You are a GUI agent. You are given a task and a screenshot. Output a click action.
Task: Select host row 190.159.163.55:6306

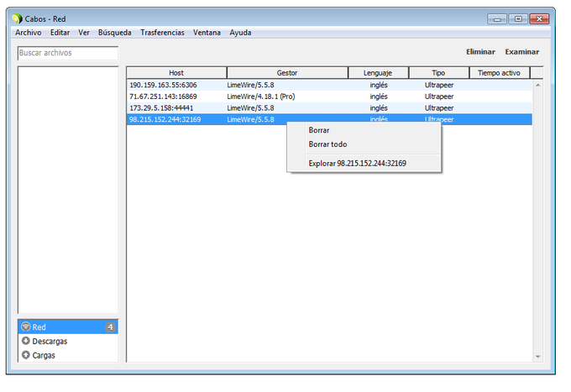tap(329, 85)
